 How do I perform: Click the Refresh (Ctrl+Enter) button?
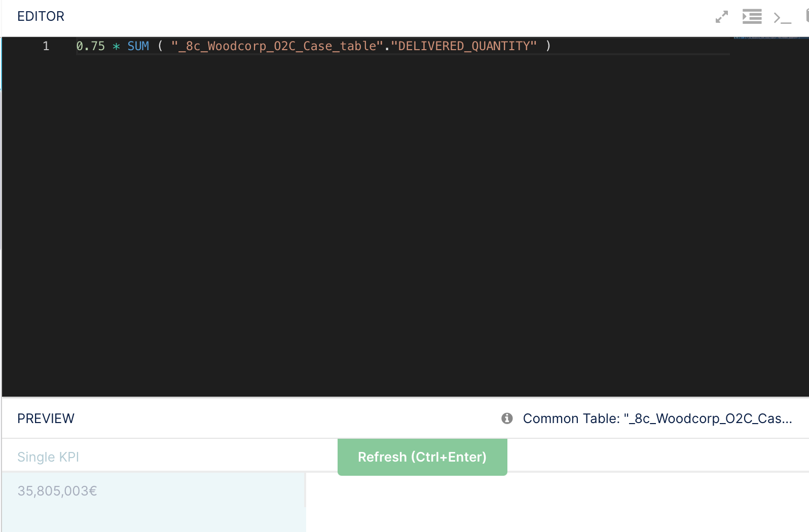422,457
